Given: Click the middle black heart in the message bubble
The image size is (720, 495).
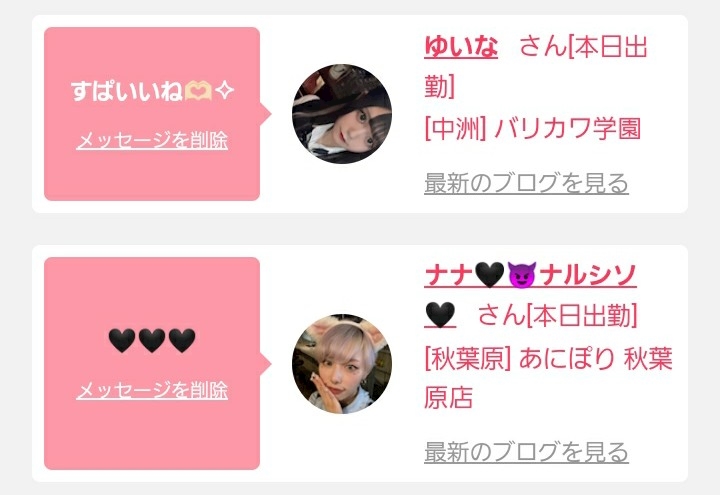Looking at the screenshot, I should point(152,340).
